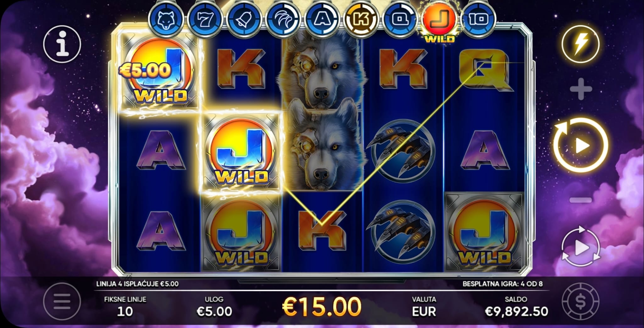Image resolution: width=644 pixels, height=328 pixels.
Task: Open the game info button
Action: tap(62, 44)
